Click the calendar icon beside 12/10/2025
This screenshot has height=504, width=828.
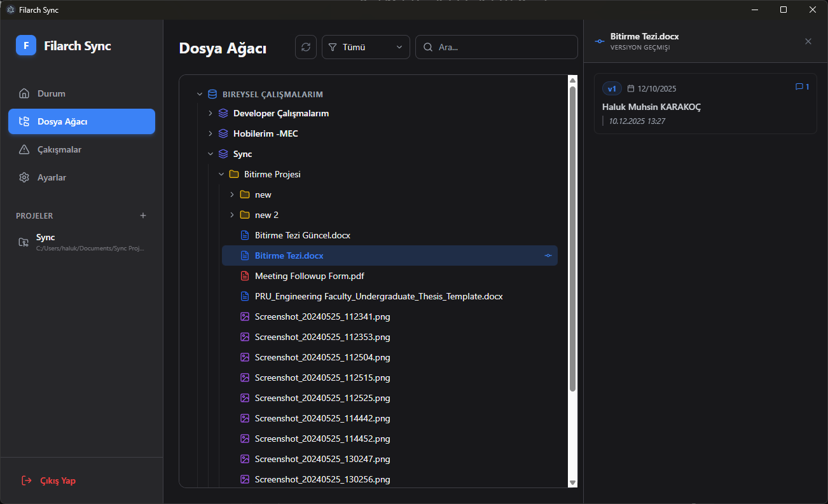631,88
